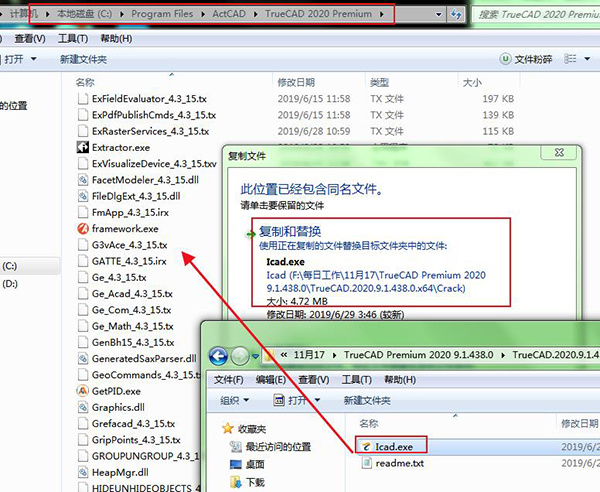Click the ActCAD breadcrumb in the address bar
The width and height of the screenshot is (600, 492).
click(229, 14)
